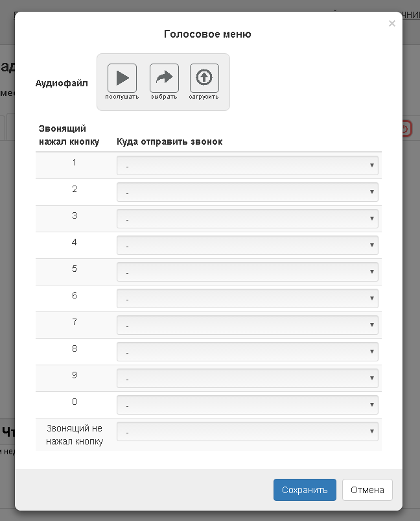The height and width of the screenshot is (521, 420).
Task: Click the загрузить upload icon
Action: pos(204,79)
